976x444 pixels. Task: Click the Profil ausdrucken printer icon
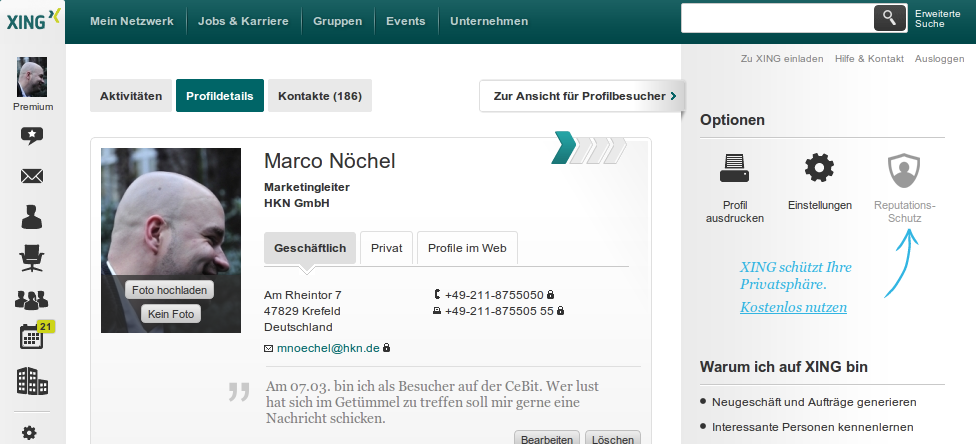click(734, 168)
